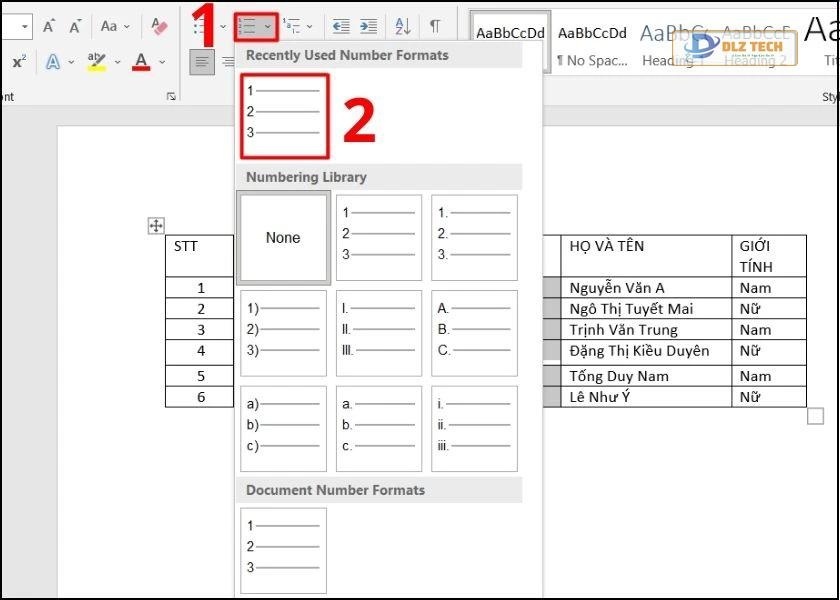Click the Increase Font Size icon
This screenshot has width=840, height=600.
tap(48, 26)
